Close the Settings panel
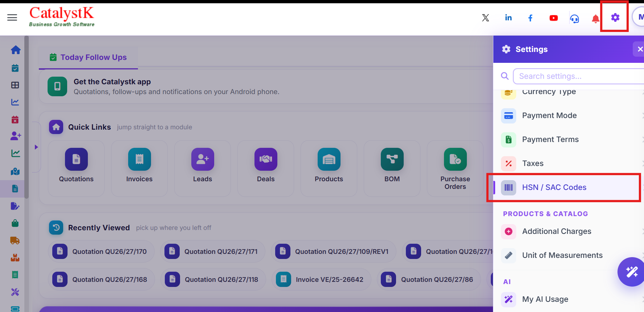644x312 pixels. 639,49
